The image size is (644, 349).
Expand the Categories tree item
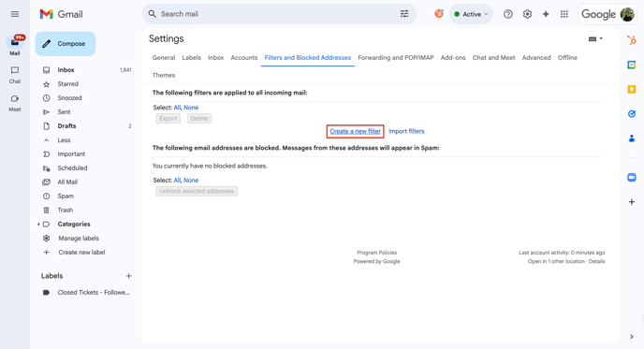[38, 225]
